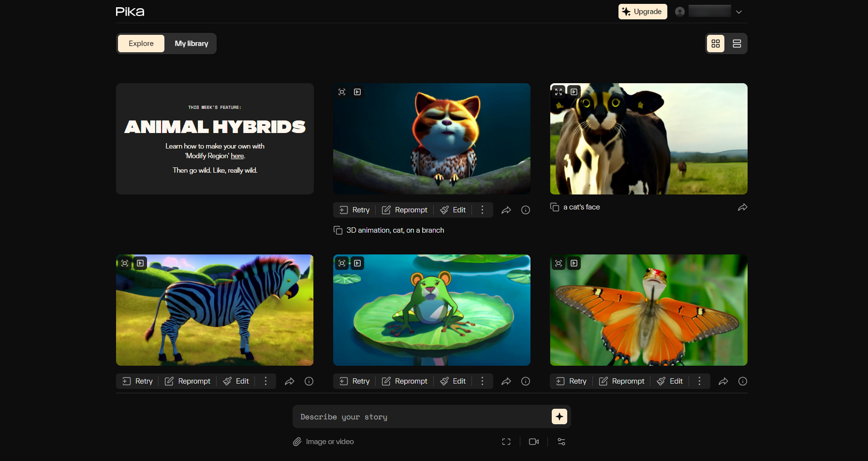Viewport: 868px width, 461px height.
Task: Open camera motion control options
Action: pos(534,442)
